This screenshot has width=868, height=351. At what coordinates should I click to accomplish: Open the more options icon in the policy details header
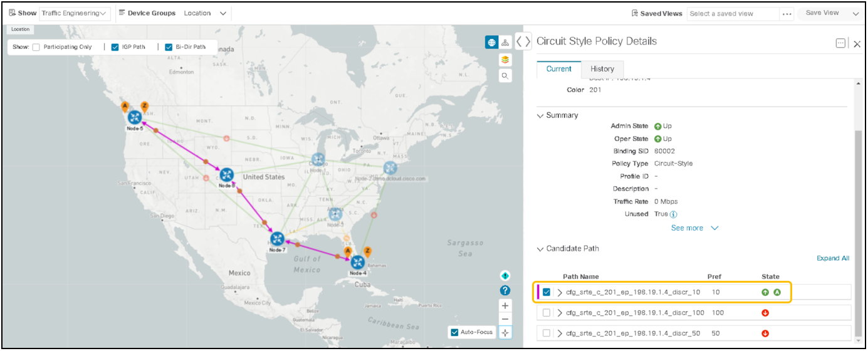[x=840, y=43]
